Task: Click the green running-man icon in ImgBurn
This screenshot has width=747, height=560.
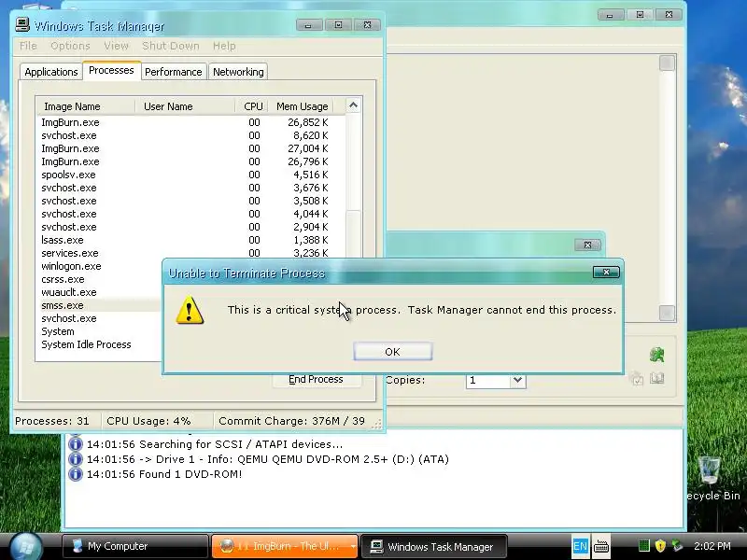Action: point(657,355)
